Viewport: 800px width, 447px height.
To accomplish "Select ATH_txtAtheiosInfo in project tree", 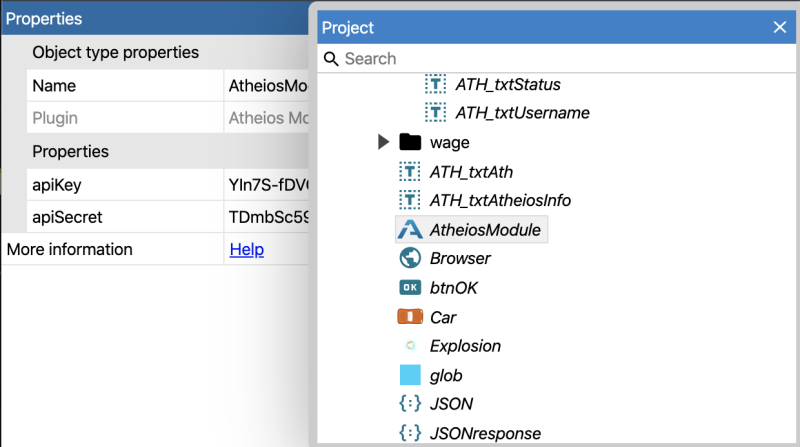I will coord(500,201).
